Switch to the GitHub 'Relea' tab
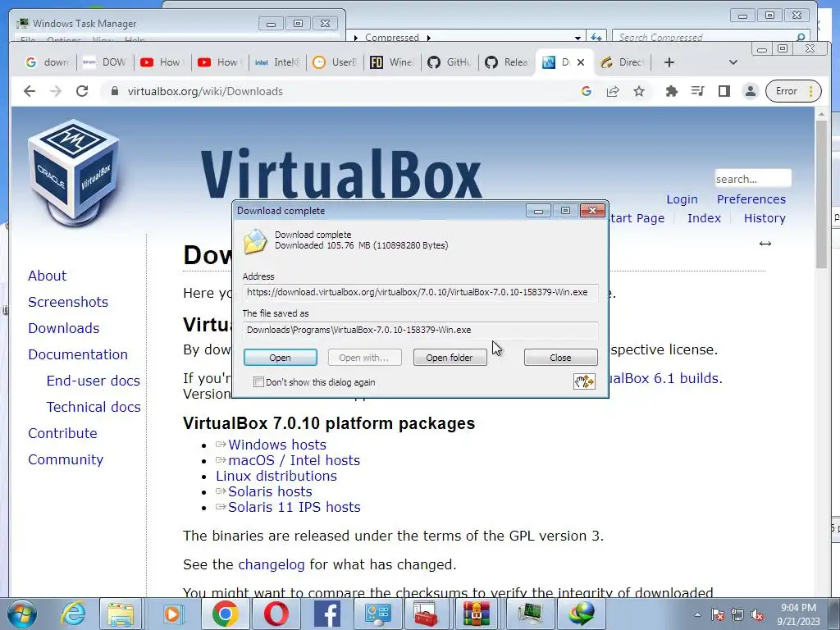The width and height of the screenshot is (840, 630). (506, 62)
